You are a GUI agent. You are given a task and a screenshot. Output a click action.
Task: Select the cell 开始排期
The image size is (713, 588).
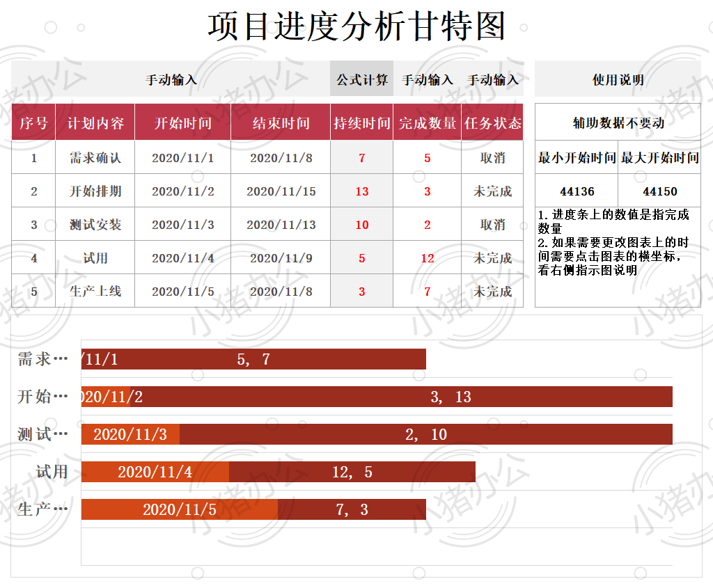pos(95,191)
